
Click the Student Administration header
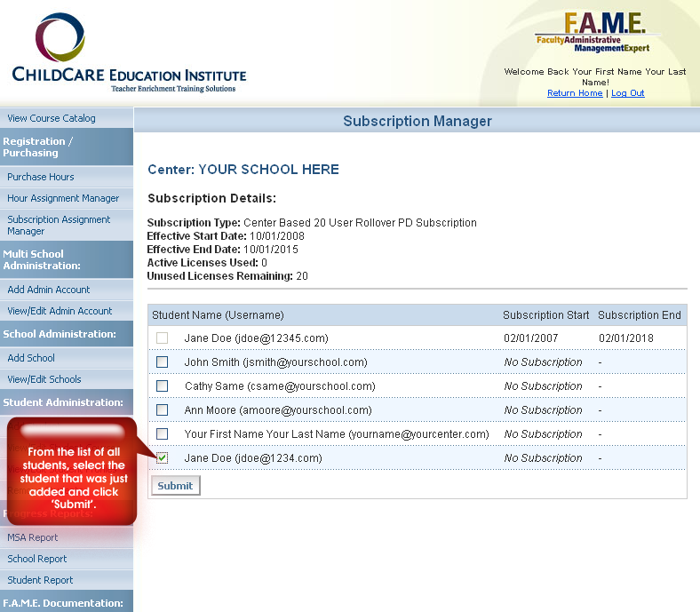67,402
